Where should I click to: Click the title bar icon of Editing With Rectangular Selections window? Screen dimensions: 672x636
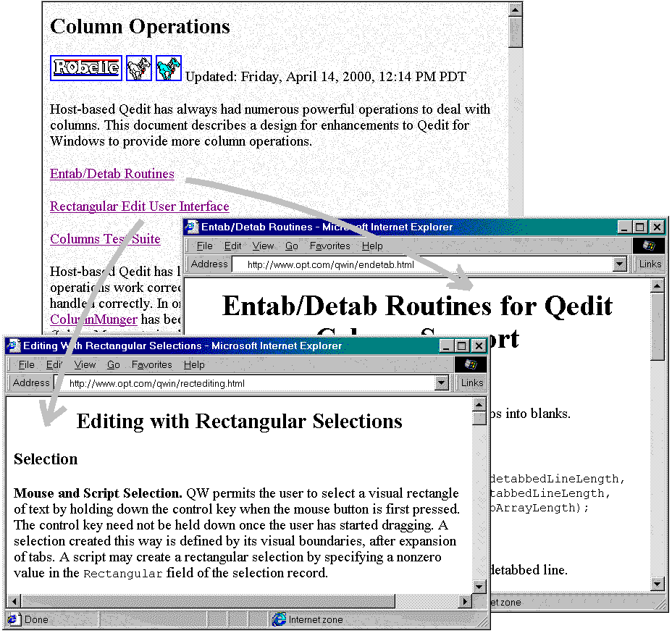[x=14, y=346]
